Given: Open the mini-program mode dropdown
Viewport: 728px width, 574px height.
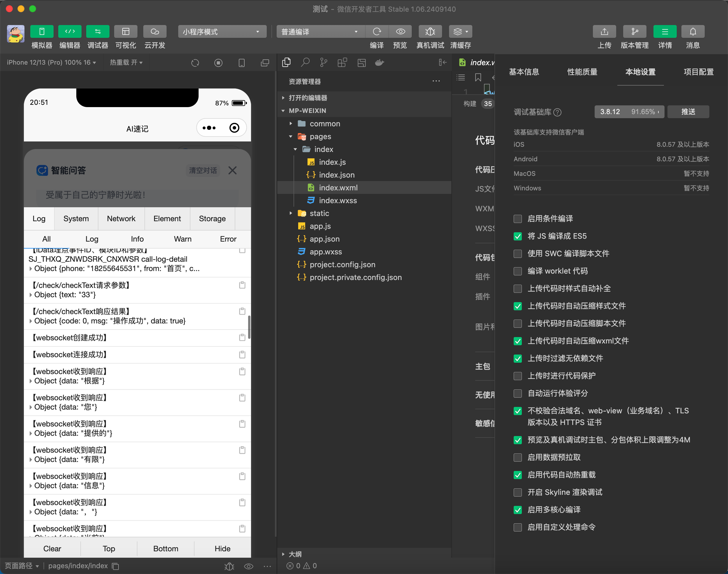Looking at the screenshot, I should [x=222, y=32].
